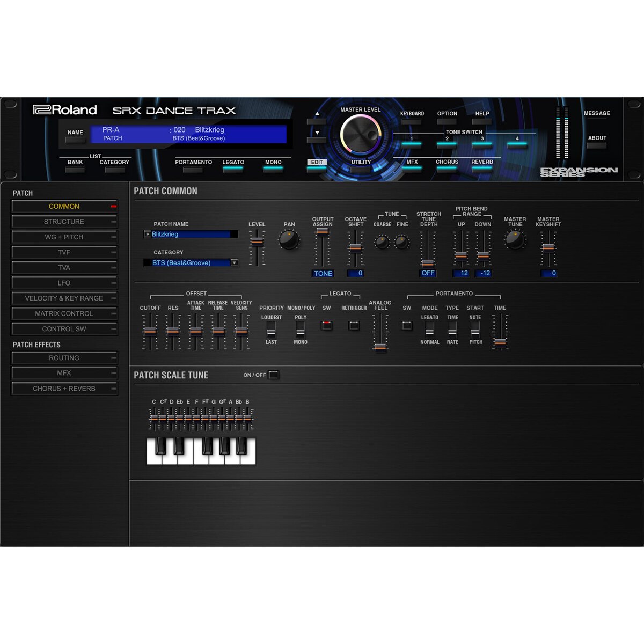The height and width of the screenshot is (644, 644).
Task: Toggle the Portamento top panel button
Action: point(193,170)
